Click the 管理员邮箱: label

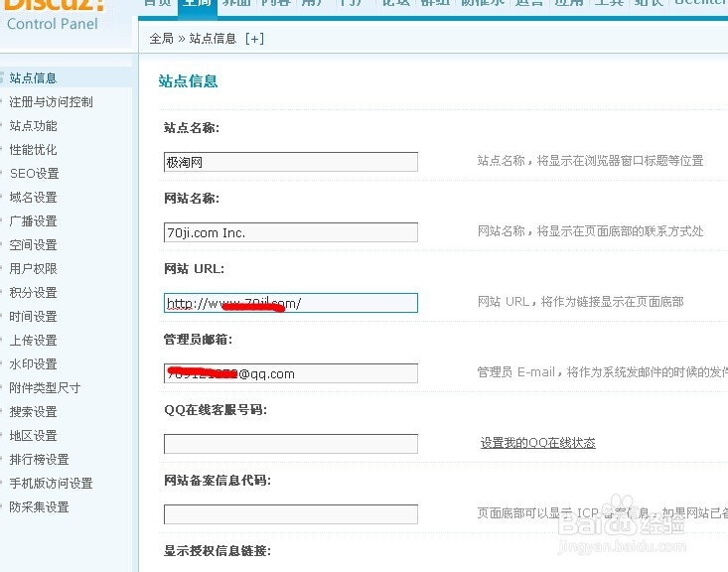pyautogui.click(x=198, y=340)
